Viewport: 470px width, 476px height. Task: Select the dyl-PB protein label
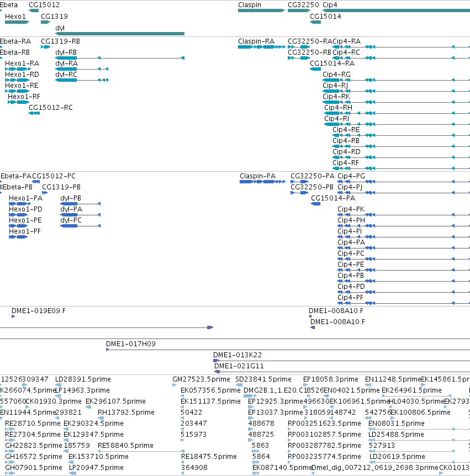[x=71, y=198]
